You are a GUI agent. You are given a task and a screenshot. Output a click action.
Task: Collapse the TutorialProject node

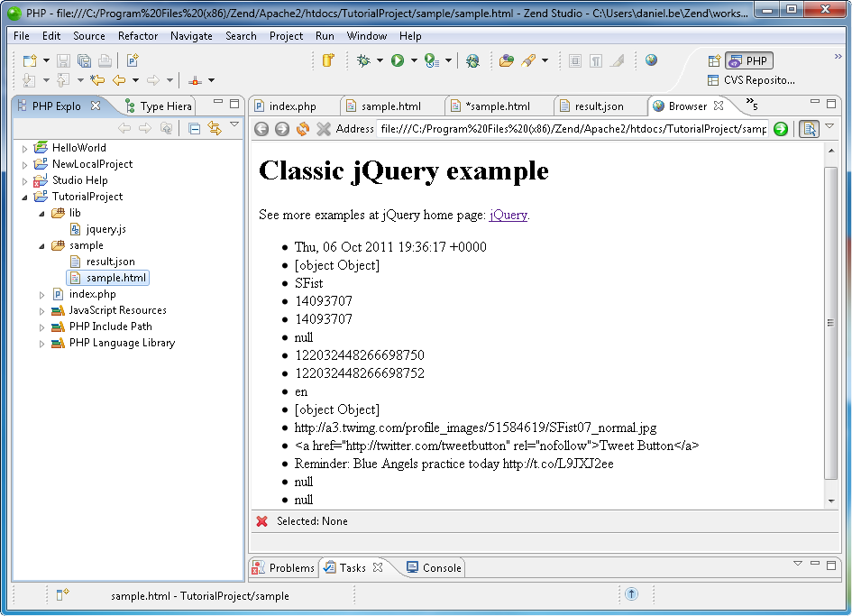point(24,197)
